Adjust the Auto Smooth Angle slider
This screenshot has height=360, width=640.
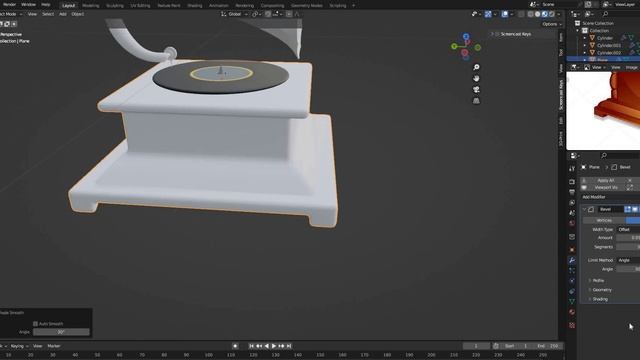61,332
